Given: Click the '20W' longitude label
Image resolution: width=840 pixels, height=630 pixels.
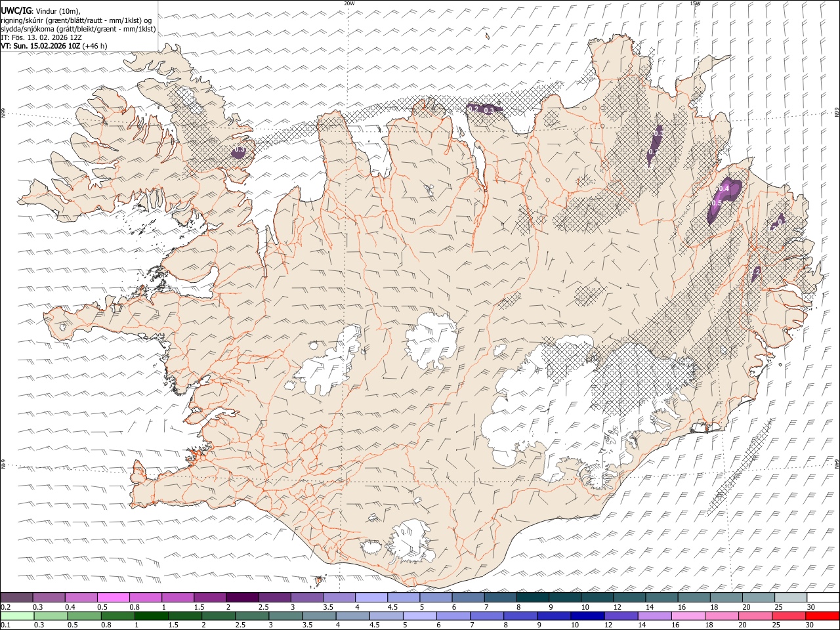Looking at the screenshot, I should click(349, 3).
